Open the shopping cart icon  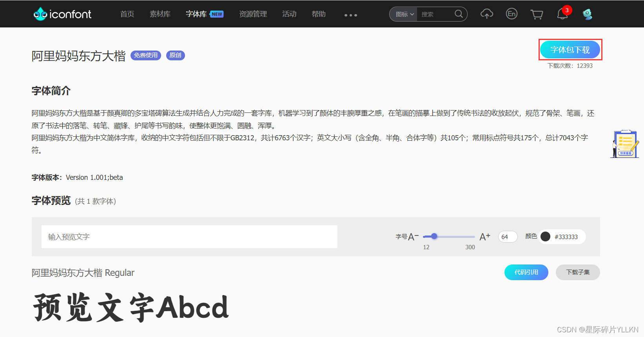(537, 14)
